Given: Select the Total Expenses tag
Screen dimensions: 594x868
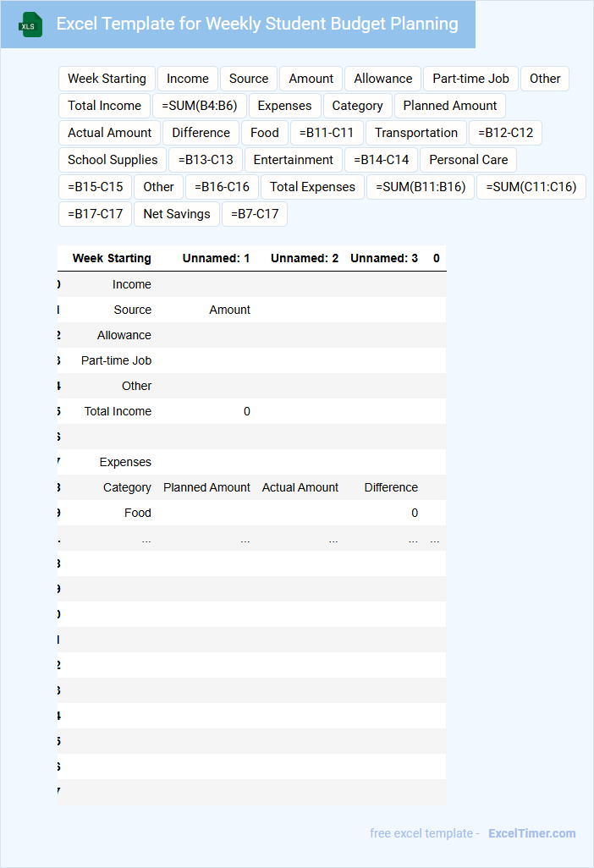Looking at the screenshot, I should tap(313, 187).
